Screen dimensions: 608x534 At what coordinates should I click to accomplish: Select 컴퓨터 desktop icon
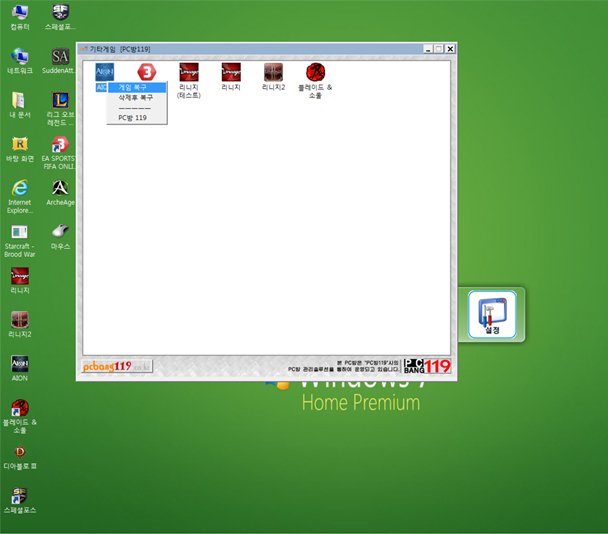tap(20, 17)
